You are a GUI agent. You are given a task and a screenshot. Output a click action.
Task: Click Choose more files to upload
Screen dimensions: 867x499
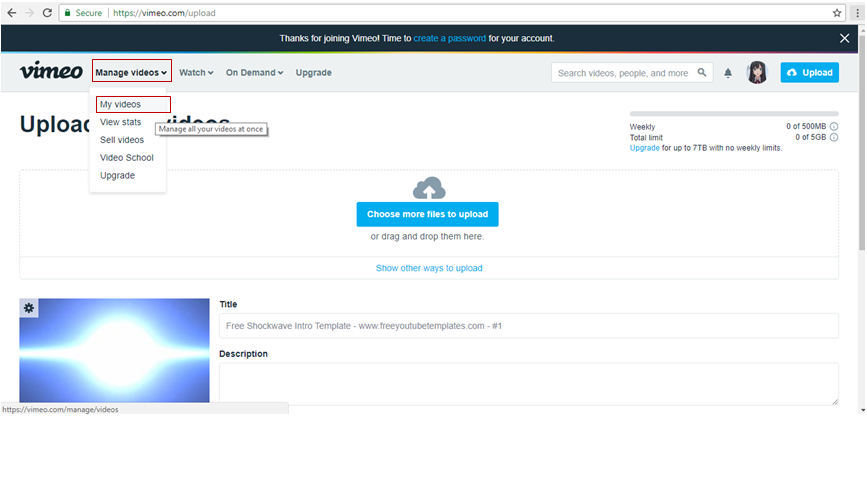(427, 214)
